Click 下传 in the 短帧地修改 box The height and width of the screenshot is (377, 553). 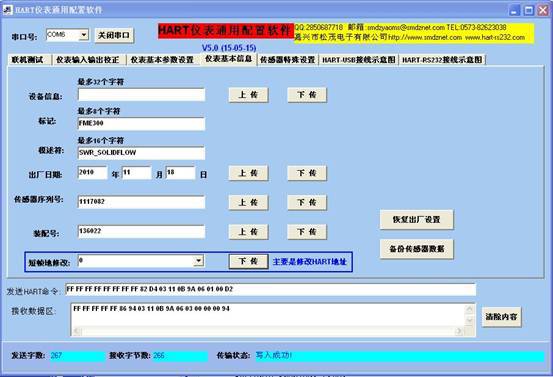tap(249, 261)
